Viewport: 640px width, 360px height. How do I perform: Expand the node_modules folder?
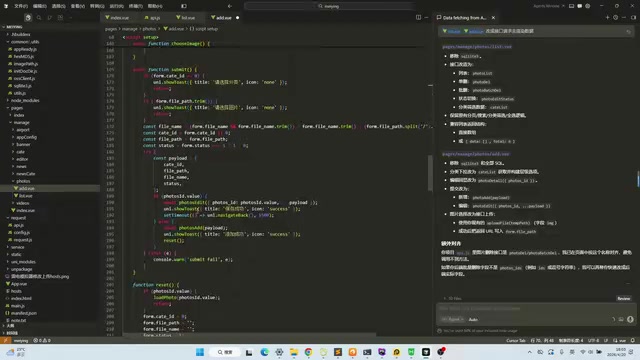[x=24, y=100]
